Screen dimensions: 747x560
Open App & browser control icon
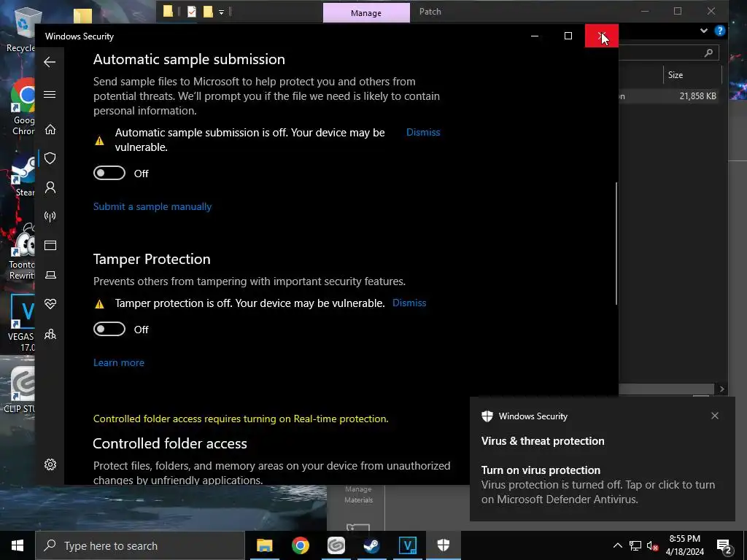tap(50, 245)
